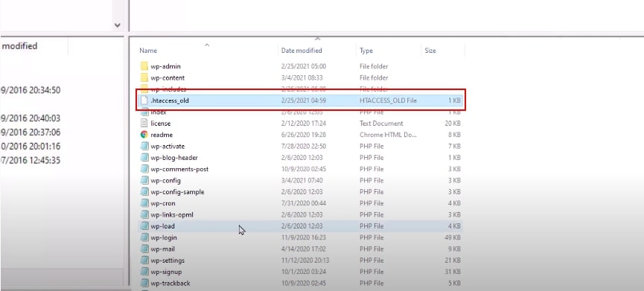The width and height of the screenshot is (644, 291).
Task: Click the wp-load PHP file icon
Action: (144, 226)
